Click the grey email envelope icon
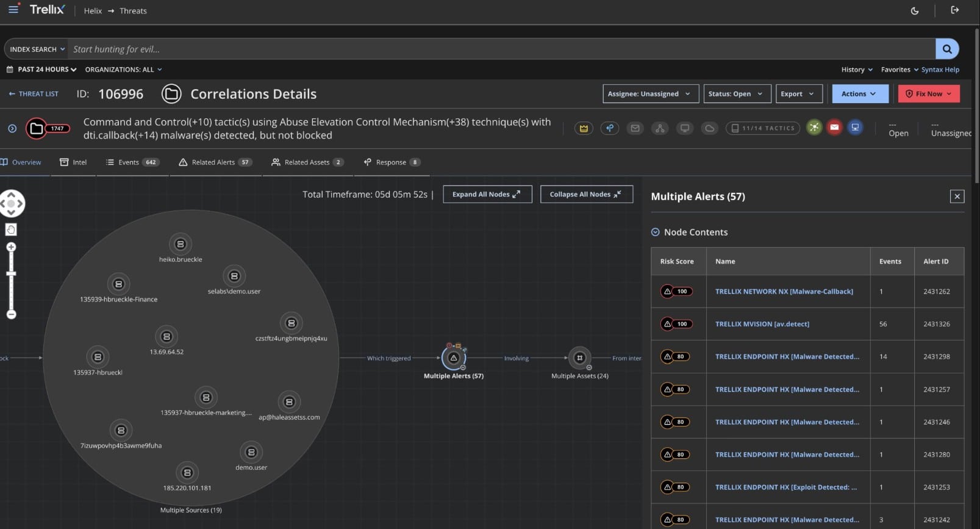Image resolution: width=980 pixels, height=529 pixels. pos(635,128)
